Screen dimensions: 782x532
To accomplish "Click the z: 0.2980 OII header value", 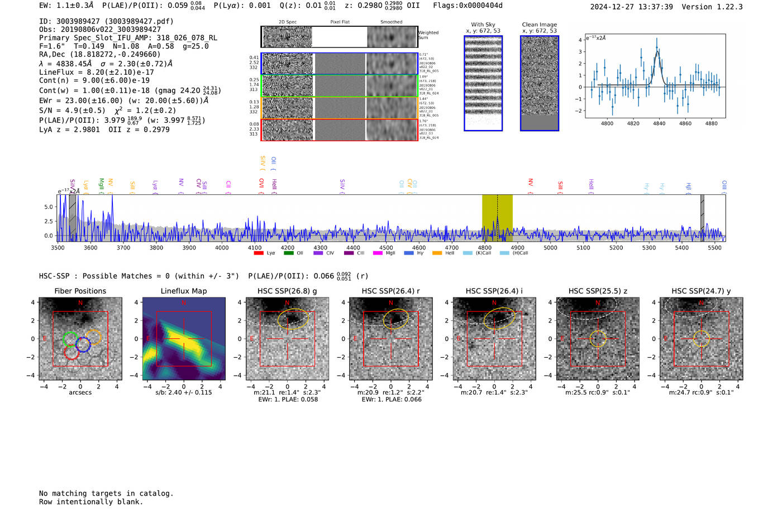I will 382,6.
